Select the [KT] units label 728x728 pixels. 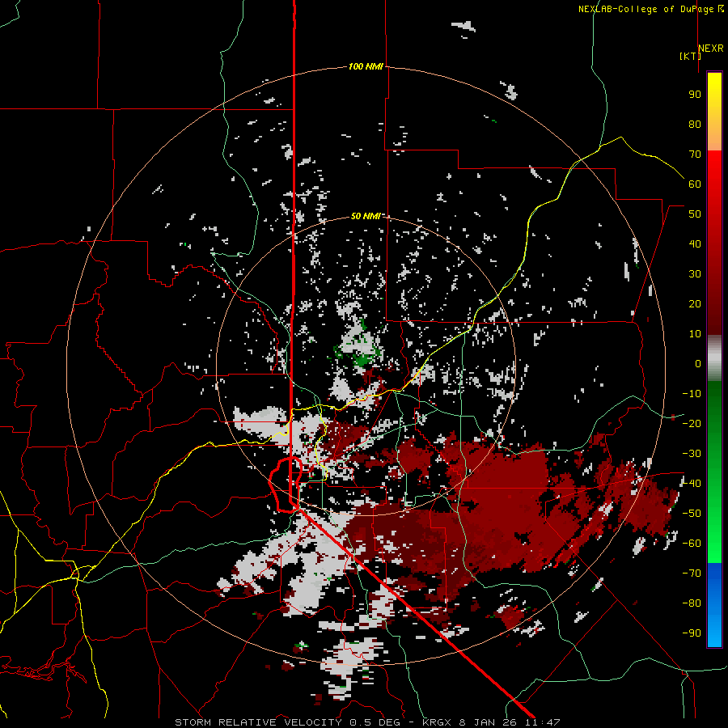[690, 56]
